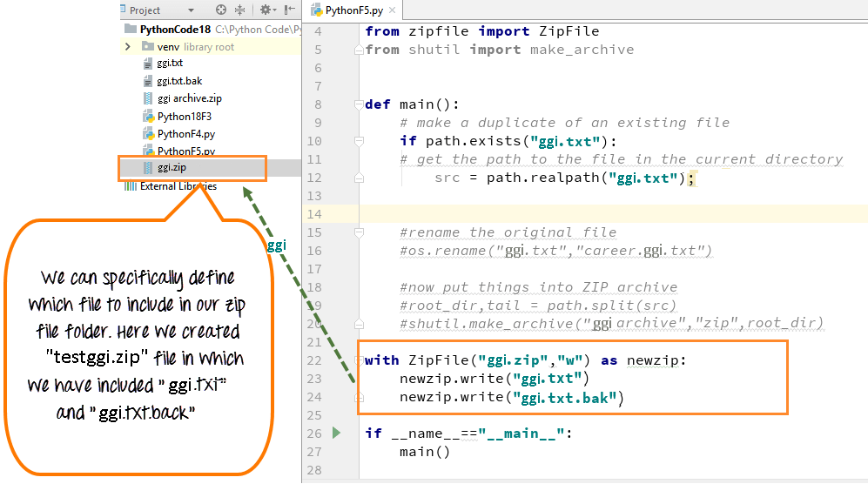Viewport: 868px width, 484px height.
Task: Click the run arrow beside line 26
Action: [x=337, y=433]
